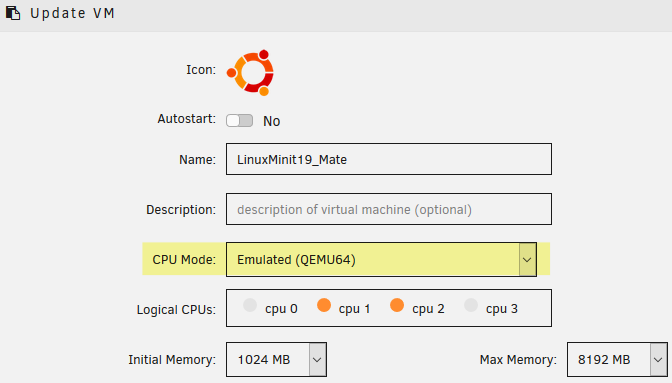Deselect the orange cpu 2 indicator
Screen dimensions: 672x383
coord(397,305)
